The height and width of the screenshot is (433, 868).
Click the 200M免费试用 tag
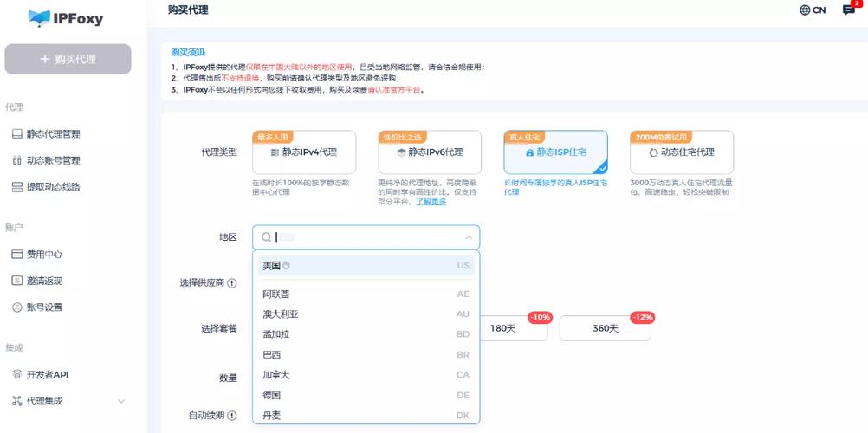pos(661,136)
